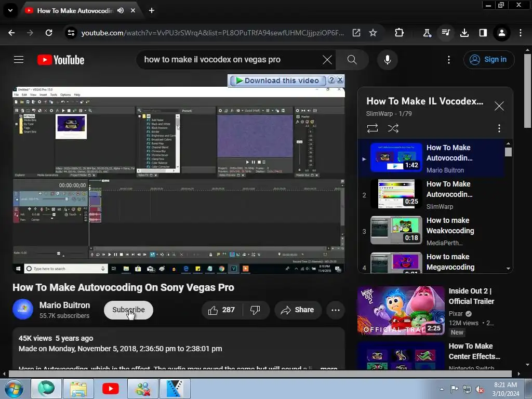This screenshot has height=399, width=532.
Task: Reload the page
Action: point(49,33)
